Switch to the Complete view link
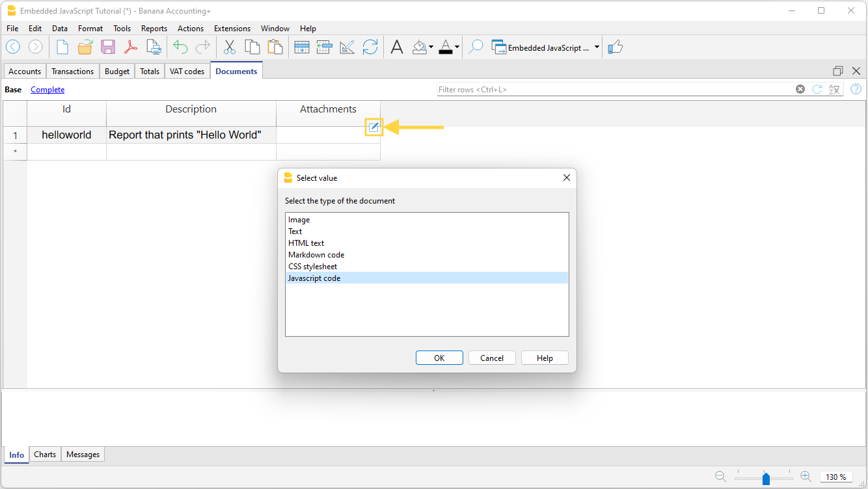The image size is (868, 489). click(x=47, y=89)
